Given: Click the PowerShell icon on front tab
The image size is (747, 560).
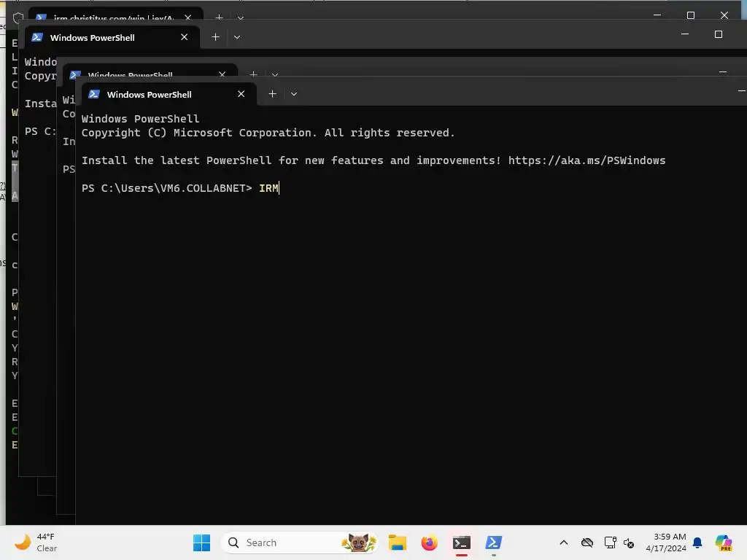Looking at the screenshot, I should [94, 94].
